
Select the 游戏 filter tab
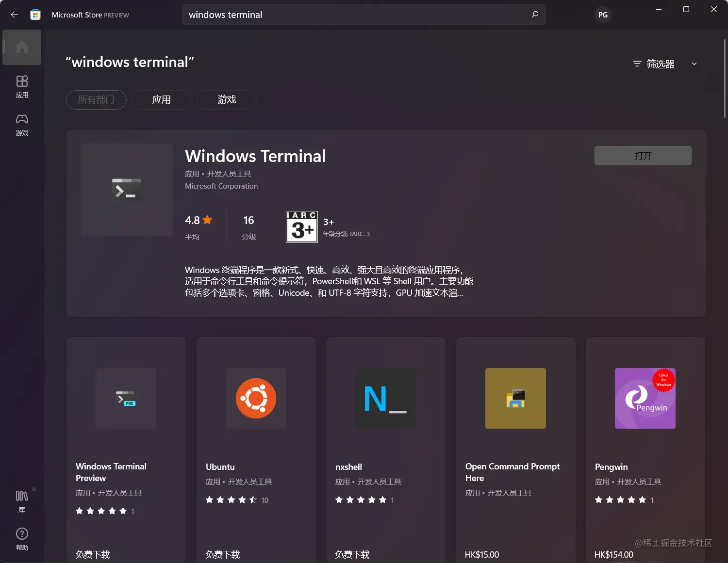(x=227, y=100)
